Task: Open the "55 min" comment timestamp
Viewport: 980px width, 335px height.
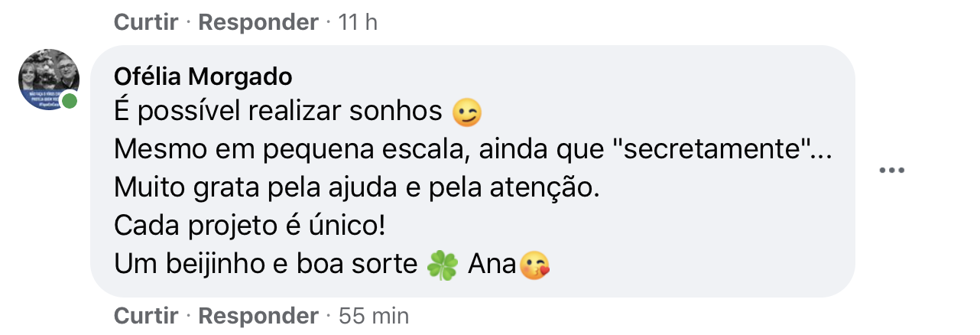Action: [x=374, y=315]
